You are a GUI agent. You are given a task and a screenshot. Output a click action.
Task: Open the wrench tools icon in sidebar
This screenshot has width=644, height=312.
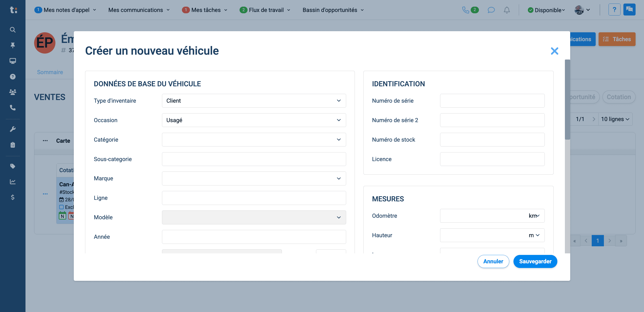tap(13, 129)
